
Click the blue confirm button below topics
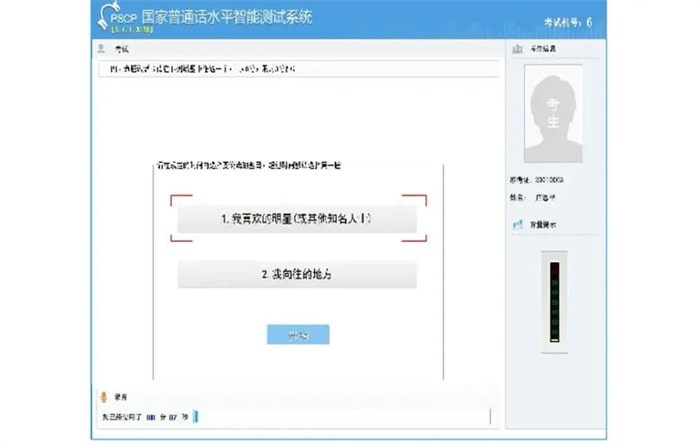pos(298,335)
